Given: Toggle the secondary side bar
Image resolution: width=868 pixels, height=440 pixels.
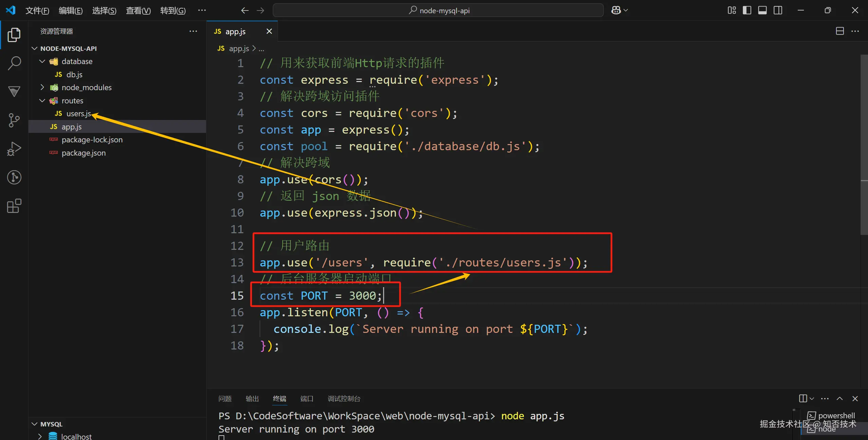Looking at the screenshot, I should (x=778, y=11).
